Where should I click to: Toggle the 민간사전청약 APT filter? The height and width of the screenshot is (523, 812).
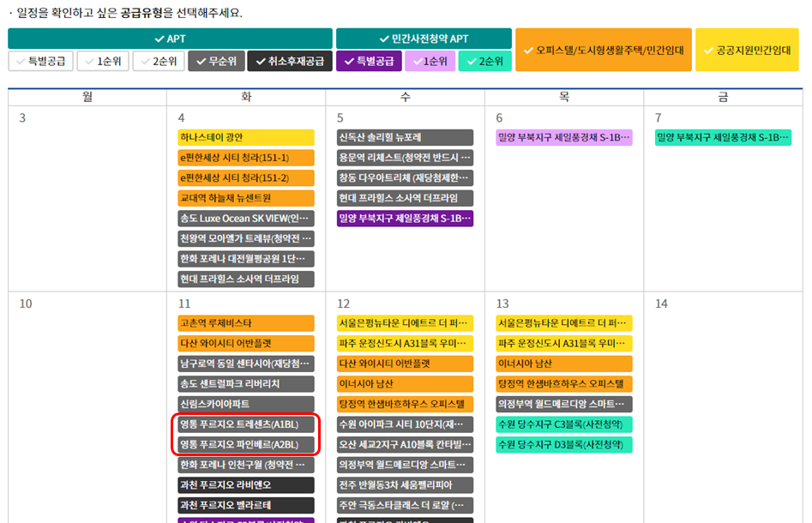424,39
